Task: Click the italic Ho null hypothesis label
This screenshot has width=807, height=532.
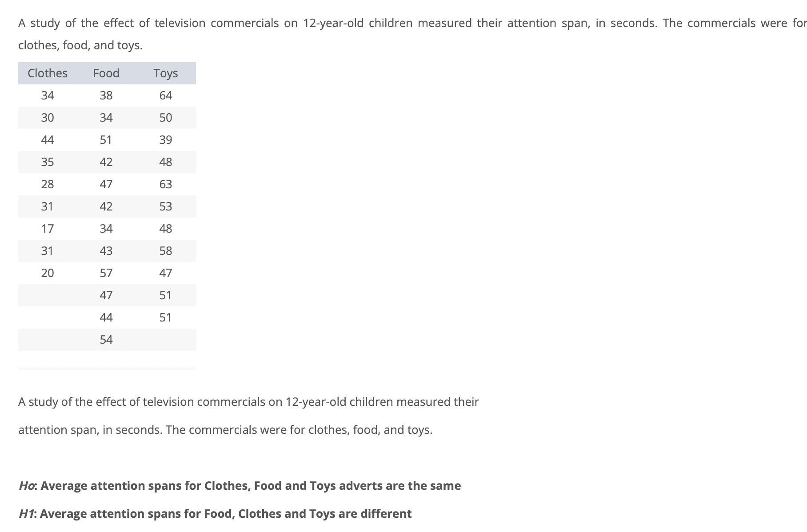Action: point(28,486)
